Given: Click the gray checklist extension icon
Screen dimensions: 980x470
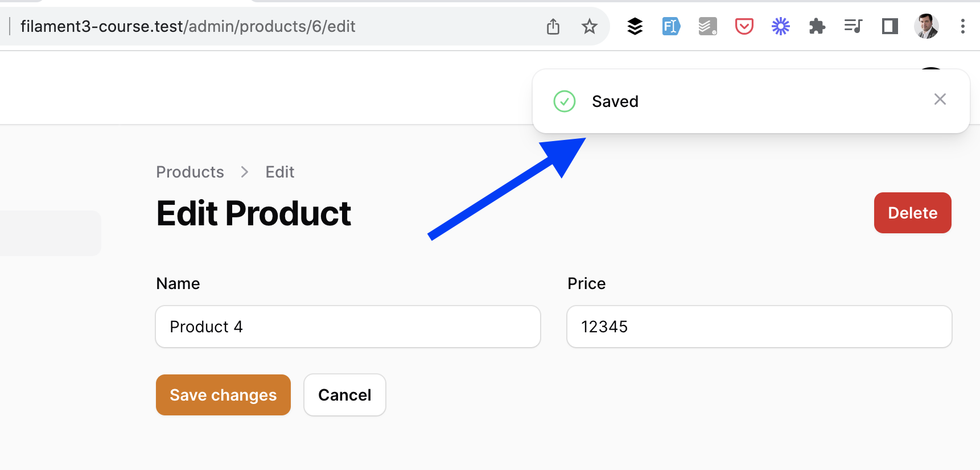Looking at the screenshot, I should (708, 26).
